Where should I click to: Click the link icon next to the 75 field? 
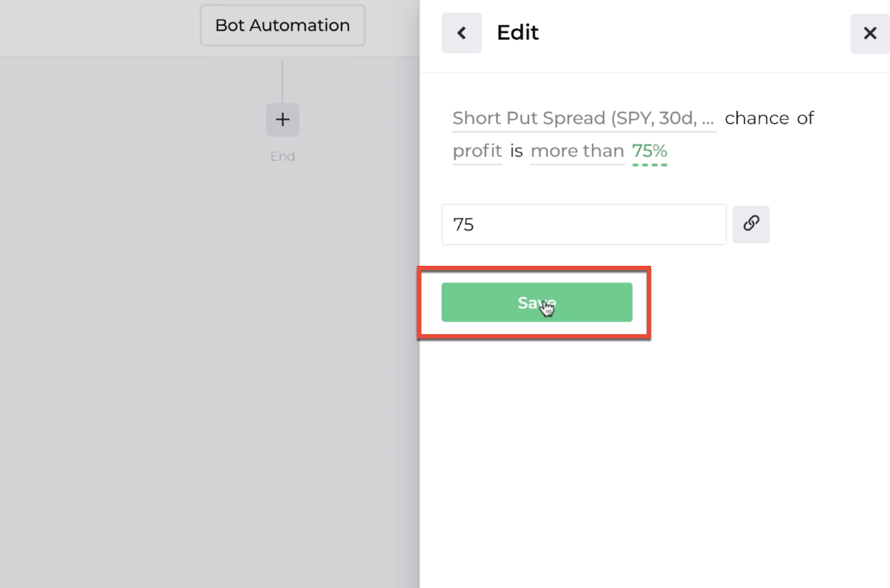click(751, 224)
